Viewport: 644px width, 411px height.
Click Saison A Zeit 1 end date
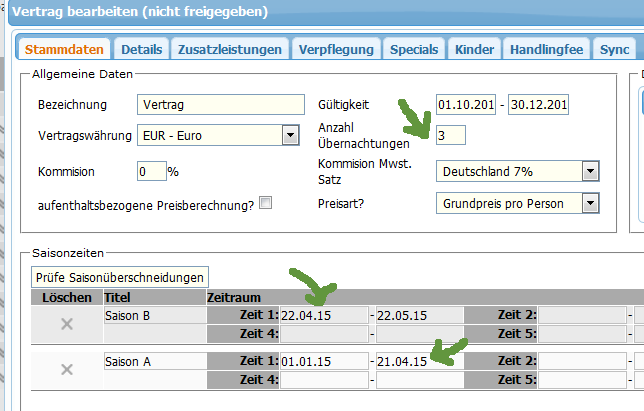(x=419, y=361)
